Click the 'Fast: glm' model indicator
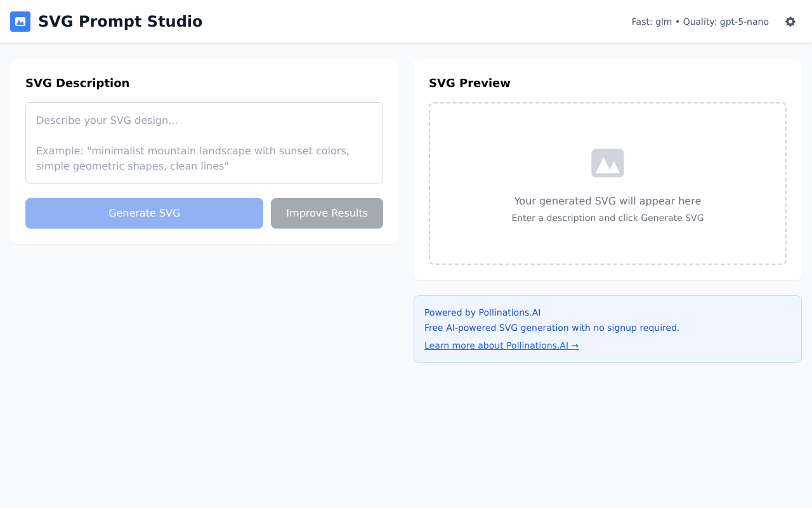Viewport: 812px width, 508px height. tap(651, 21)
